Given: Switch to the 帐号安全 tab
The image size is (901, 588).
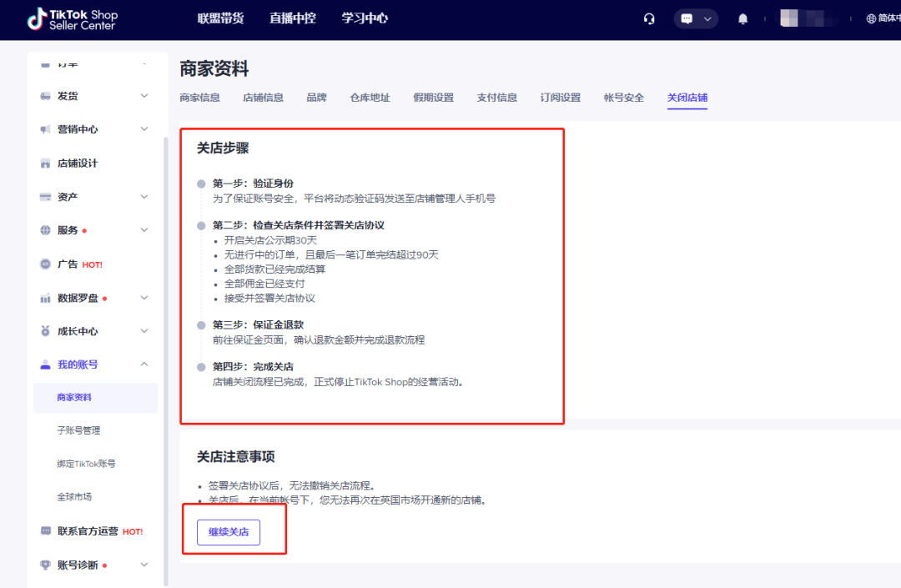Looking at the screenshot, I should pos(623,98).
